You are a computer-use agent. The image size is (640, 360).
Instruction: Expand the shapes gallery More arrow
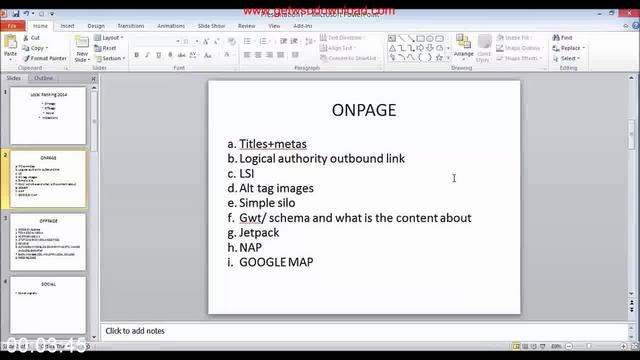click(448, 58)
